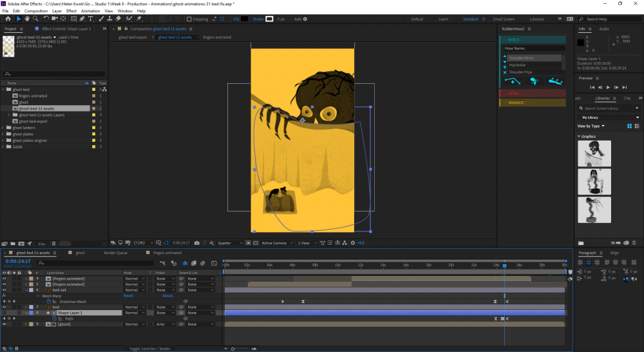The image size is (644, 352).
Task: Click the Stroke color swatch
Action: point(269,19)
